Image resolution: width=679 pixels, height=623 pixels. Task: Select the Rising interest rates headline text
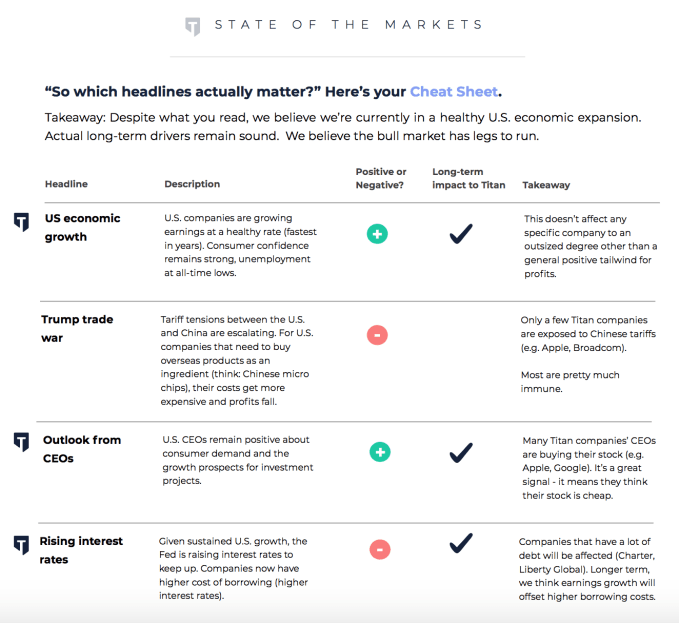81,550
